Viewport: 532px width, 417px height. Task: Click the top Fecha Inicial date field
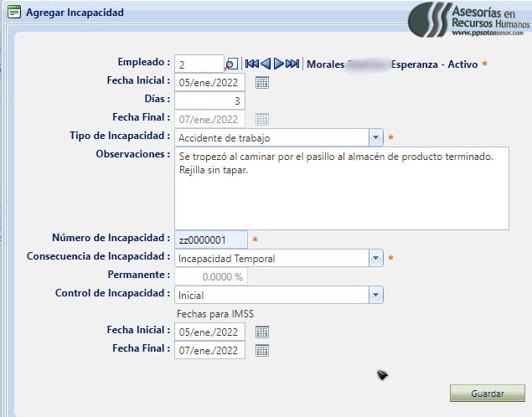click(x=209, y=82)
